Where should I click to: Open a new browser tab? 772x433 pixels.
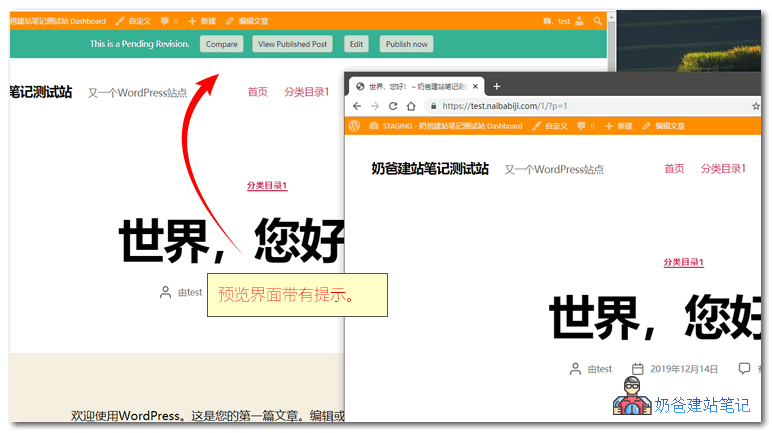pyautogui.click(x=497, y=86)
